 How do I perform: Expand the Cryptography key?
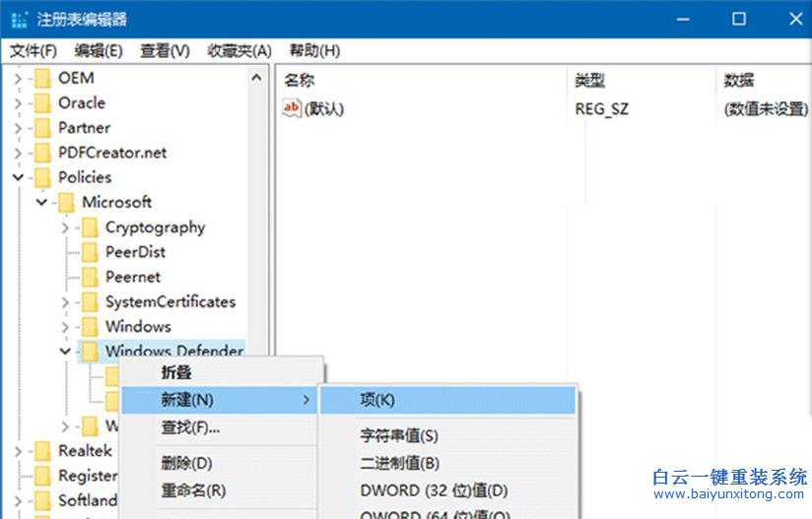click(x=65, y=227)
